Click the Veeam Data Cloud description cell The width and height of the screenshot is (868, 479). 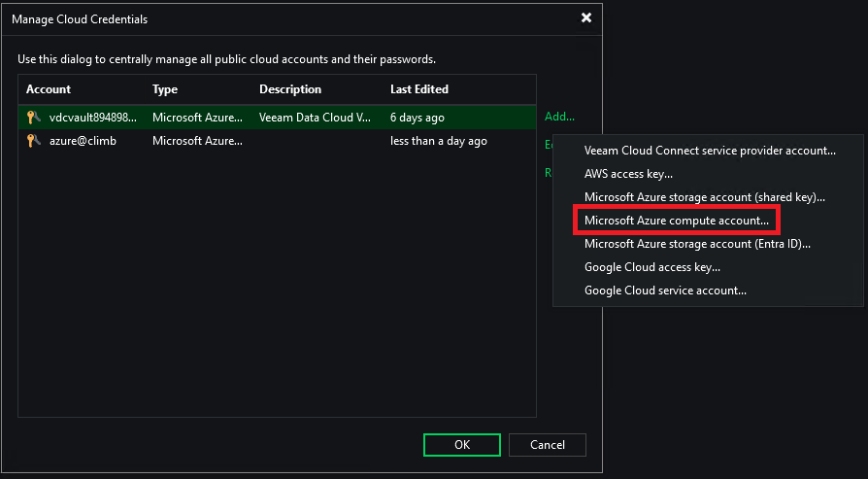pyautogui.click(x=315, y=118)
